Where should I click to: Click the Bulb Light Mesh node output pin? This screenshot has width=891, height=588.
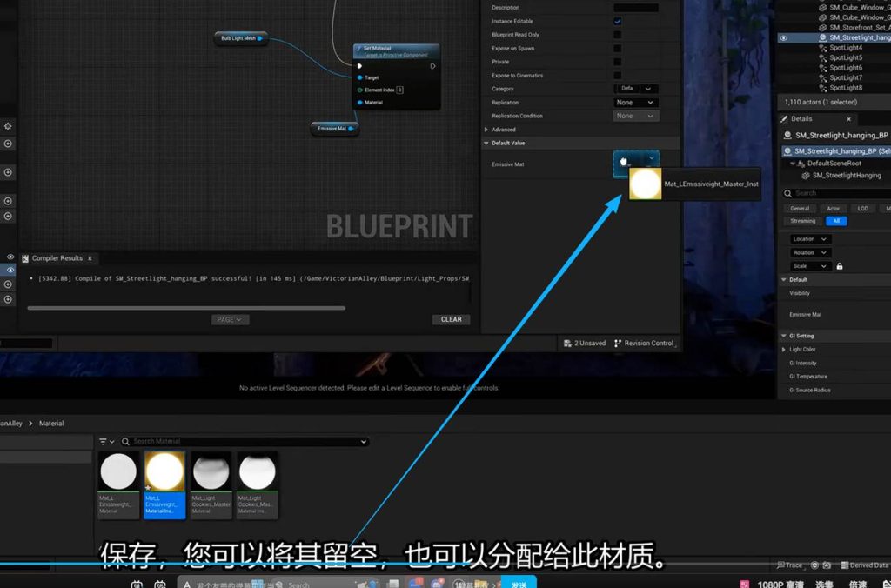(260, 38)
